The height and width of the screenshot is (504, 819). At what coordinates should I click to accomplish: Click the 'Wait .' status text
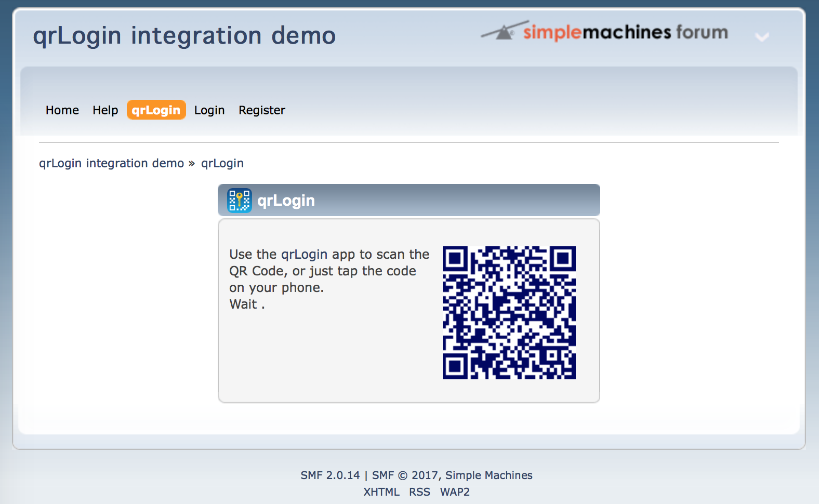pyautogui.click(x=247, y=304)
